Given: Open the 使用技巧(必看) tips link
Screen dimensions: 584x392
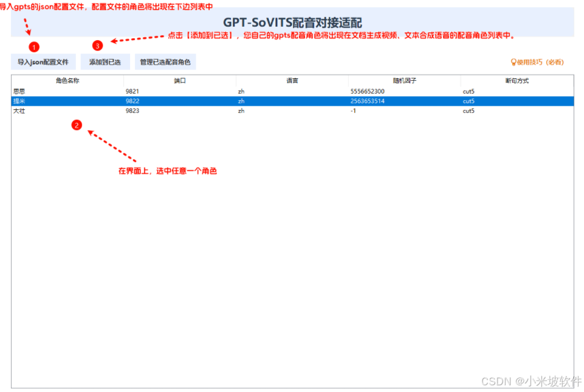Looking at the screenshot, I should click(537, 62).
